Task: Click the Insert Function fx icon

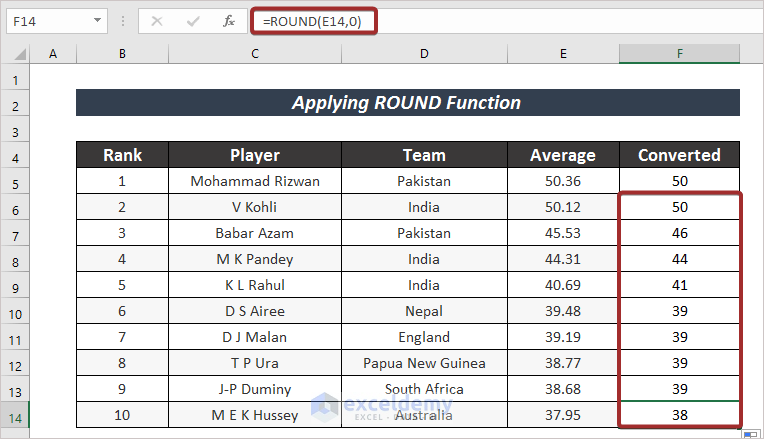Action: (228, 20)
